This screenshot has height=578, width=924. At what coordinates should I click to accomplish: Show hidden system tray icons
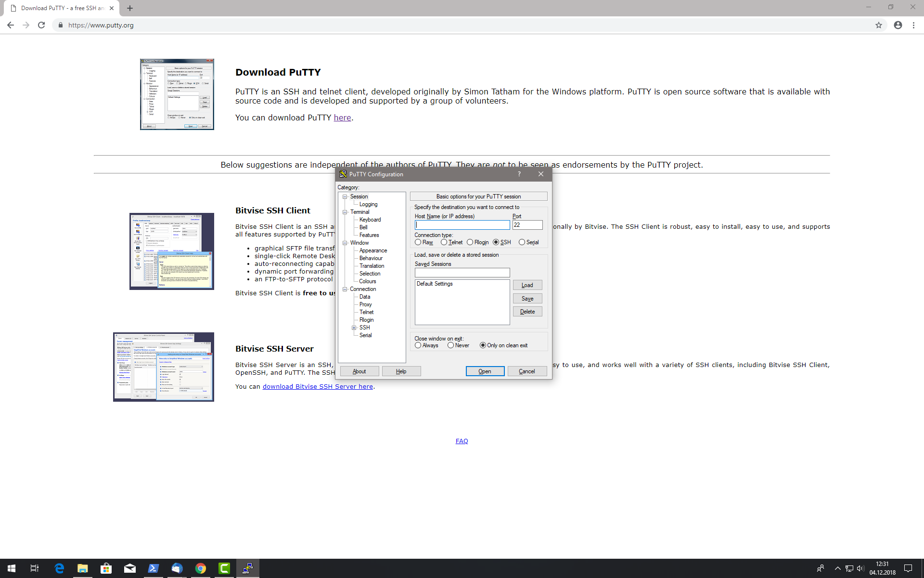coord(837,568)
